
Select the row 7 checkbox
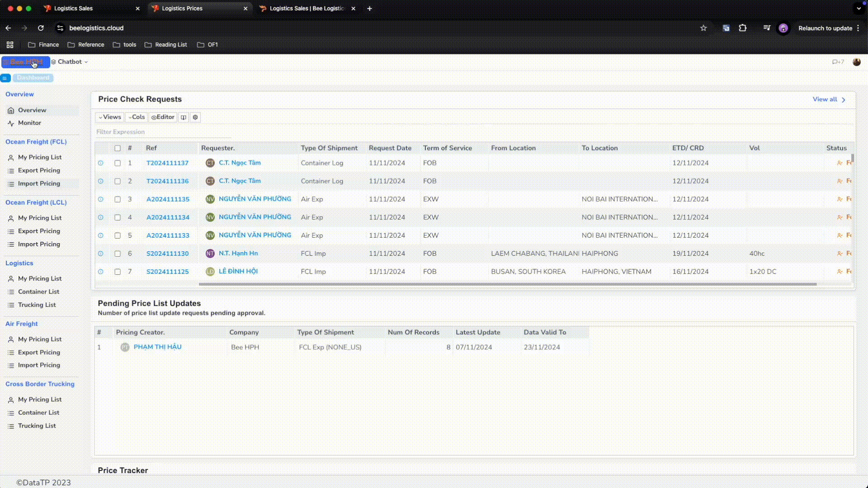point(118,272)
